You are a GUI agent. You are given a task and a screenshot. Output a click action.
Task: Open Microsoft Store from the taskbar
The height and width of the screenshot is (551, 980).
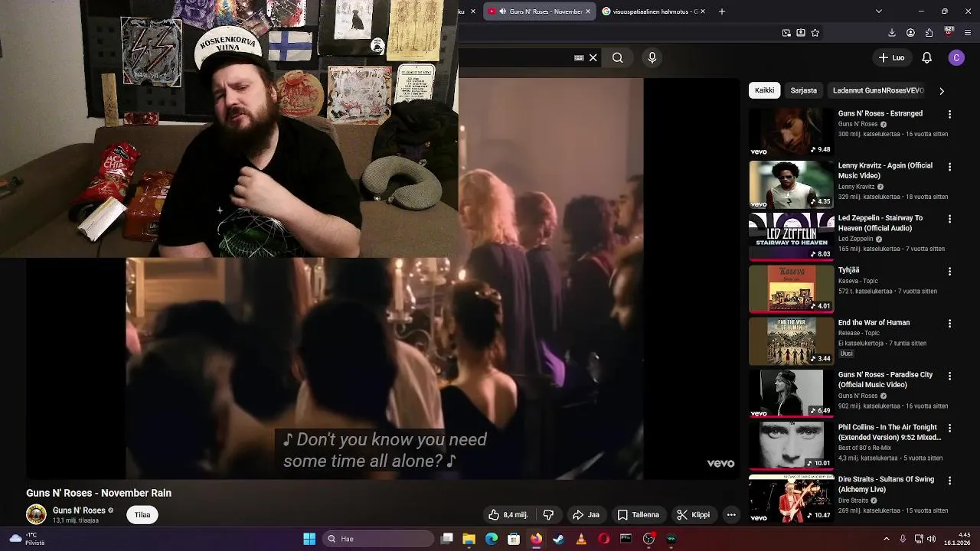[514, 539]
